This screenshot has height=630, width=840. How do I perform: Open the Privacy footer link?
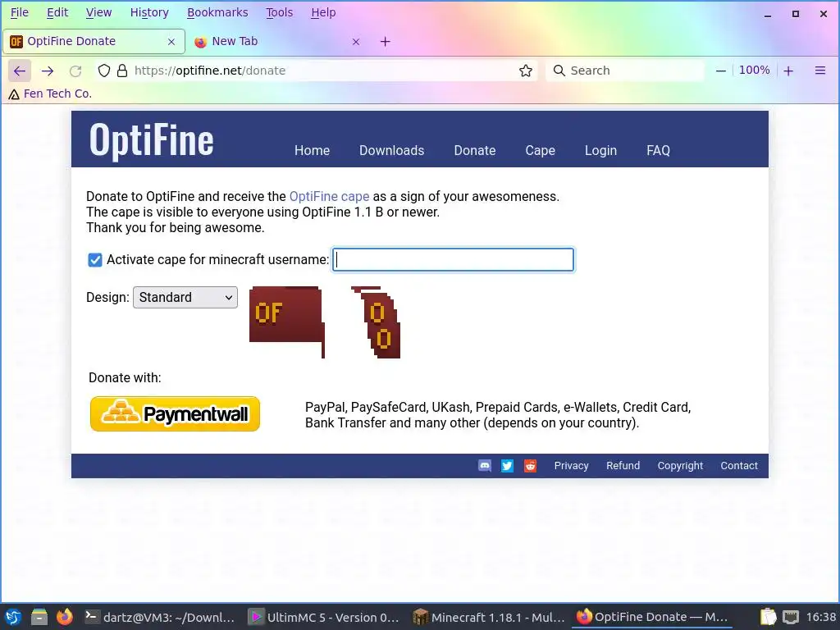[571, 466]
